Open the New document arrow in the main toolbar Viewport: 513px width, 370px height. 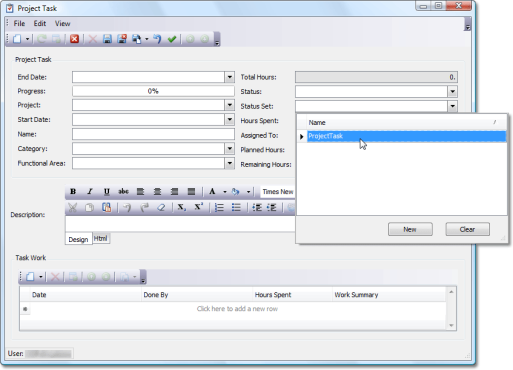point(27,39)
